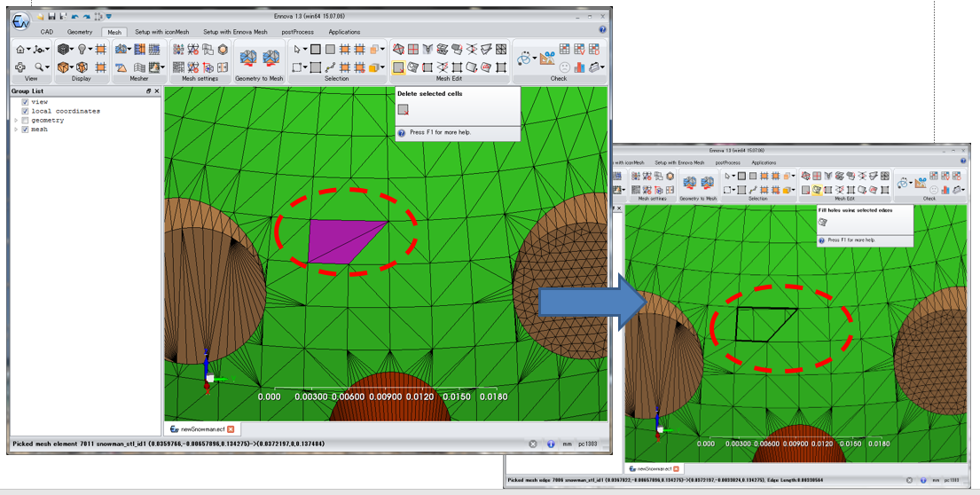The height and width of the screenshot is (495, 980).
Task: Expand the 'geometry' tree node arrow
Action: pos(15,121)
